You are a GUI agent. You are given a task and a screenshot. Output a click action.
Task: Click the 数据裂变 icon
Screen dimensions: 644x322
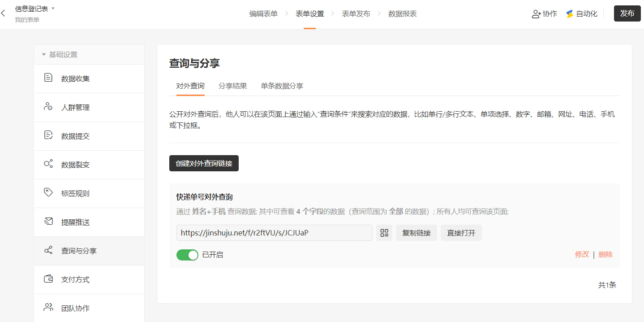click(x=48, y=164)
